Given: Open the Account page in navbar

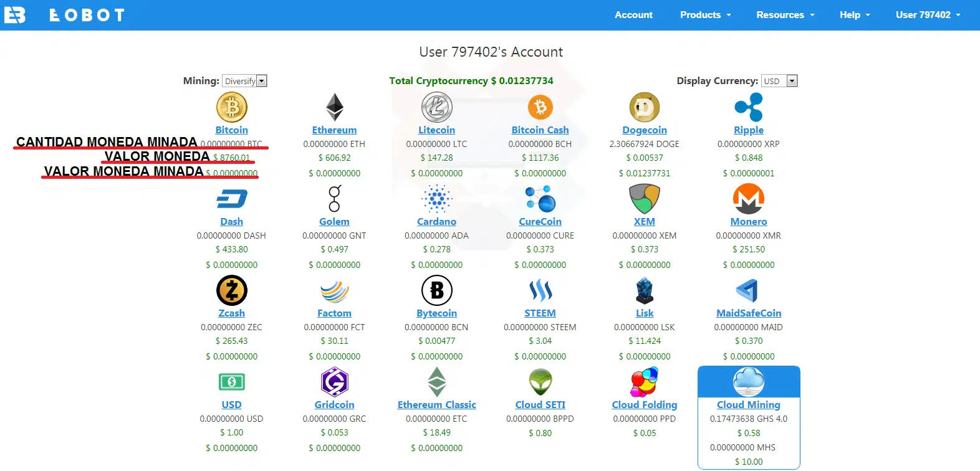Looking at the screenshot, I should 633,15.
